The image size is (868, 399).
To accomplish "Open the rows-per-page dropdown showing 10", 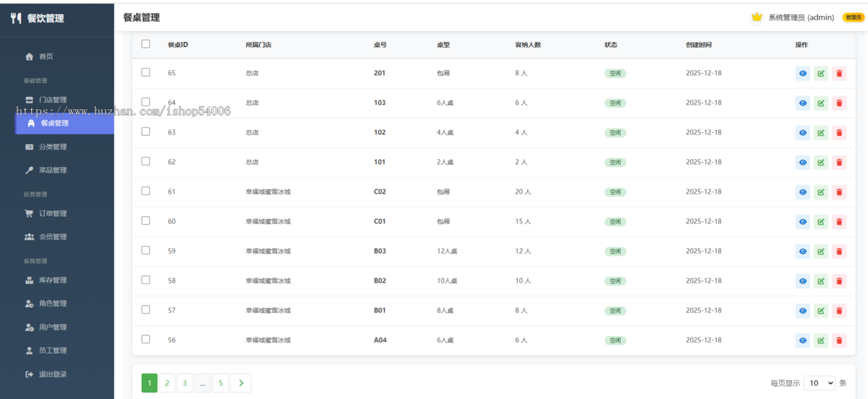I will 820,383.
